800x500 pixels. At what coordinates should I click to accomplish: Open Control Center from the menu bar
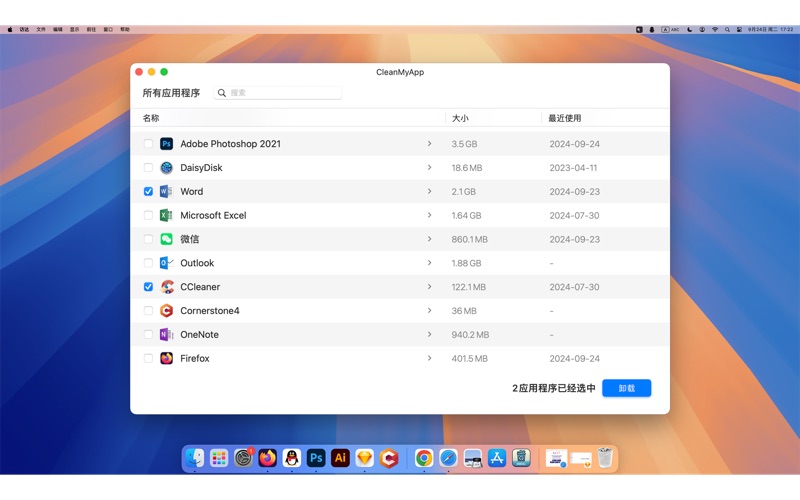click(739, 30)
